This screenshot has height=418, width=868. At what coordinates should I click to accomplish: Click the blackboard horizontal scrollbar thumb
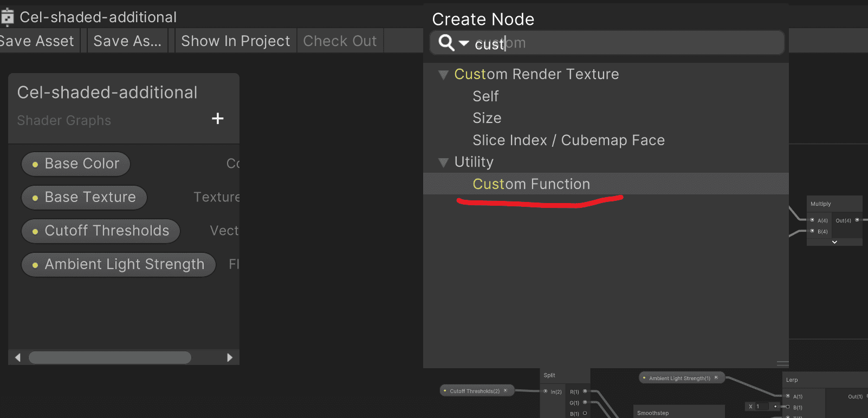point(110,357)
